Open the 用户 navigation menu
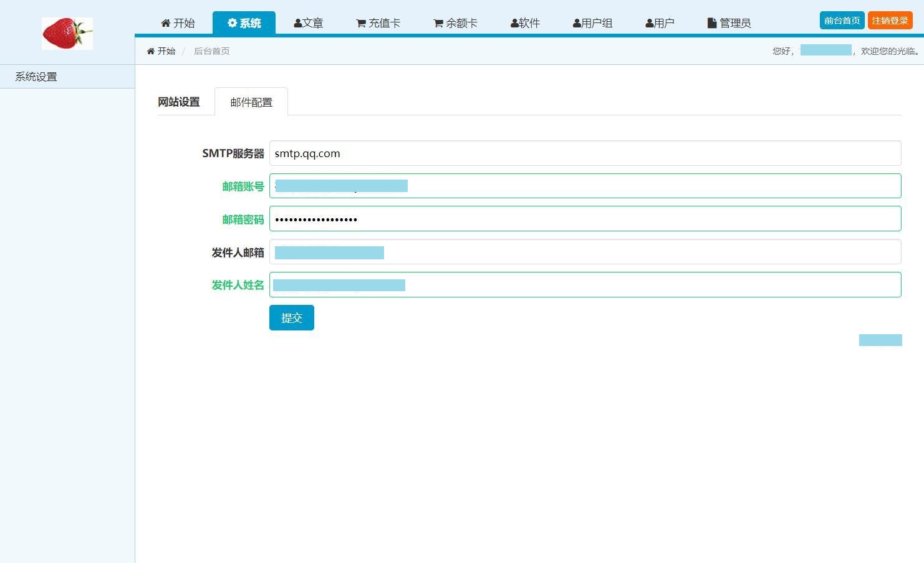924x563 pixels. pos(660,23)
